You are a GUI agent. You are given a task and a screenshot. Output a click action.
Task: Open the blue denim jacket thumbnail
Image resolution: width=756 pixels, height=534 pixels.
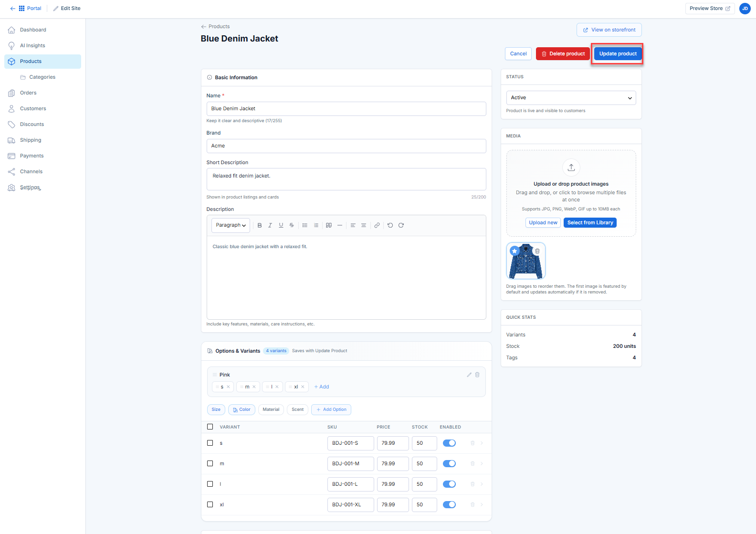(525, 261)
